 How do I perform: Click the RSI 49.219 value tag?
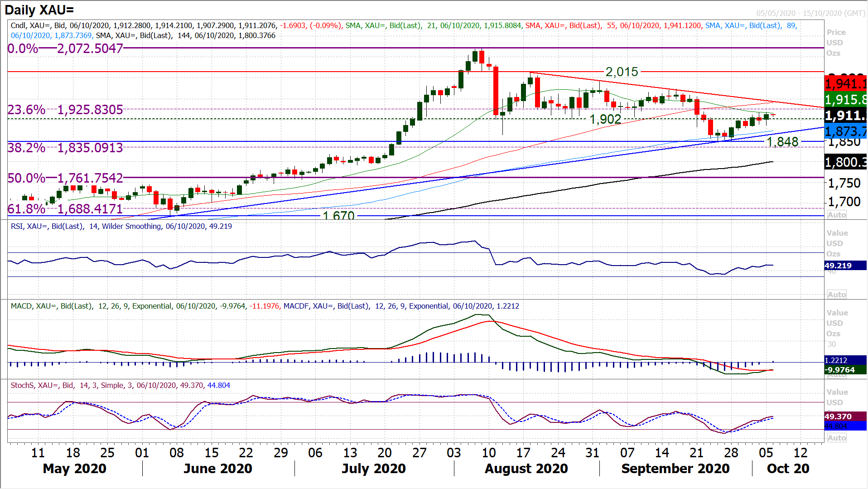coord(845,266)
